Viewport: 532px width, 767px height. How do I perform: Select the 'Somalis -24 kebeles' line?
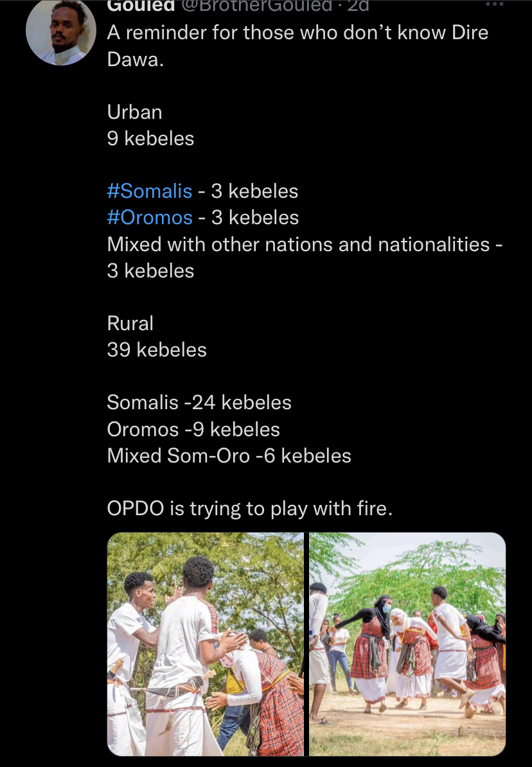[199, 403]
